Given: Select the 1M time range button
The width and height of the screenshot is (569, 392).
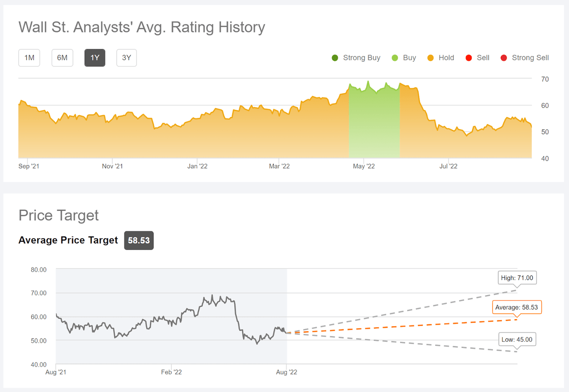Looking at the screenshot, I should pyautogui.click(x=29, y=58).
